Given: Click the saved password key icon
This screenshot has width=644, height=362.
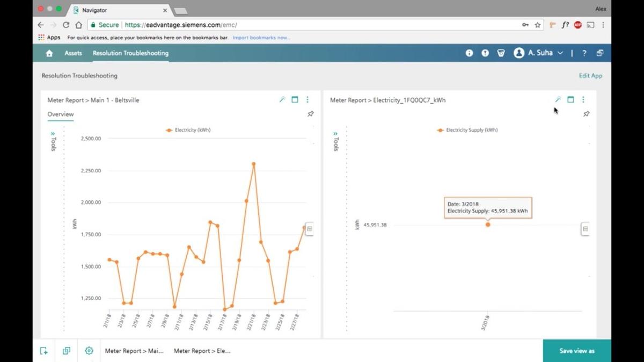Looking at the screenshot, I should pyautogui.click(x=525, y=25).
